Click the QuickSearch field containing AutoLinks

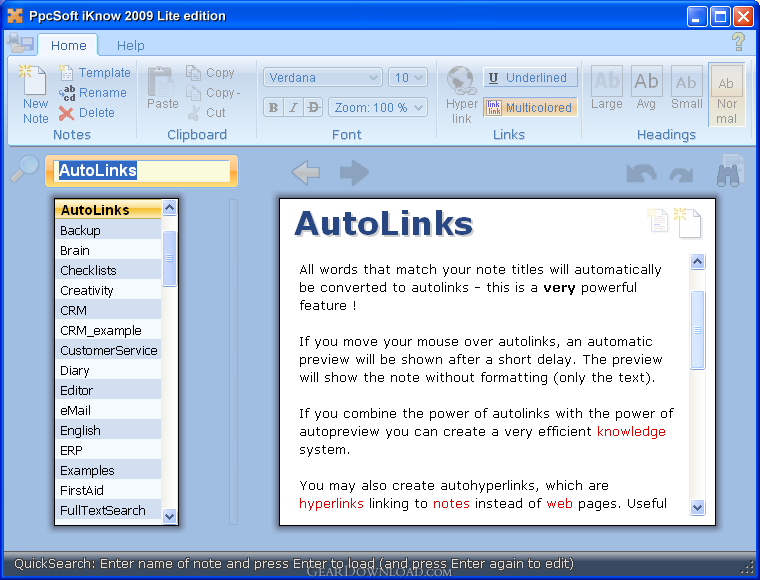click(141, 171)
